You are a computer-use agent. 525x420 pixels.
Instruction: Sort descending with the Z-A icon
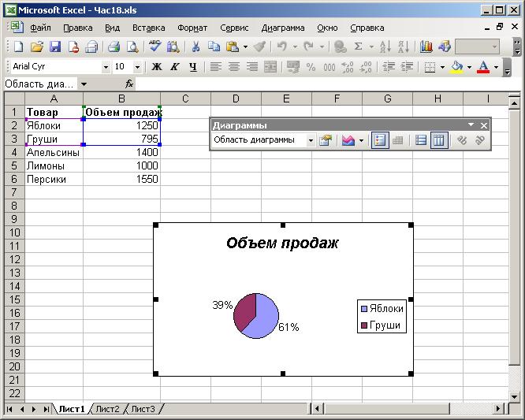(x=403, y=46)
